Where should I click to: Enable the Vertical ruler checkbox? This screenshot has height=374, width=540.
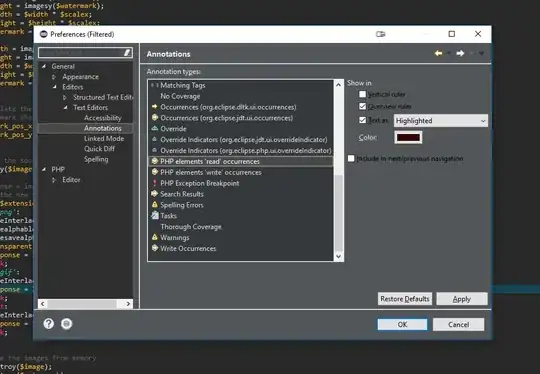(x=362, y=94)
